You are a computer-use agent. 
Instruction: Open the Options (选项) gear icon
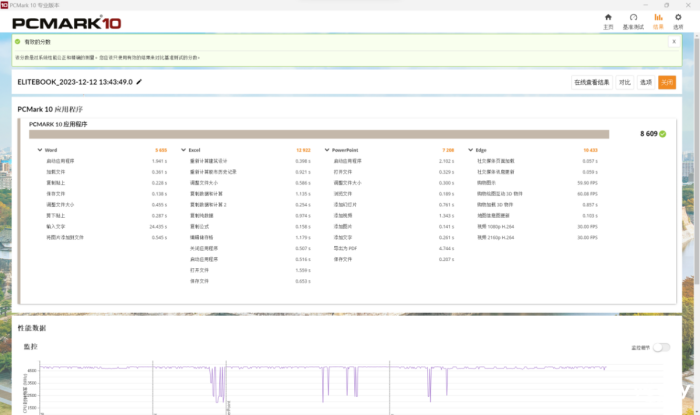(x=679, y=19)
